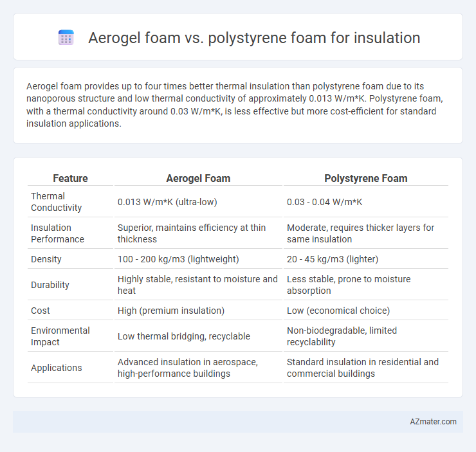Viewport: 476px width, 452px height.
Task: Click 'Low thermal bridging, recyclable' cell
Action: pyautogui.click(x=198, y=336)
